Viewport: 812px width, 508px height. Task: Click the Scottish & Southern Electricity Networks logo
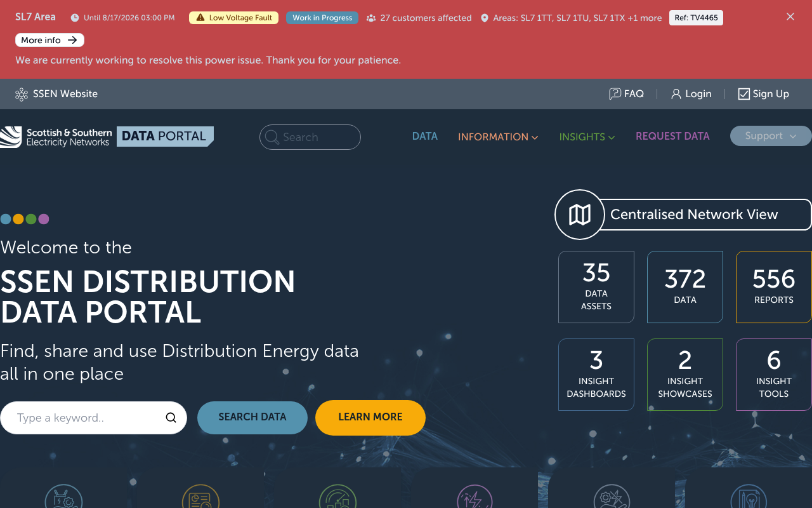(x=56, y=137)
